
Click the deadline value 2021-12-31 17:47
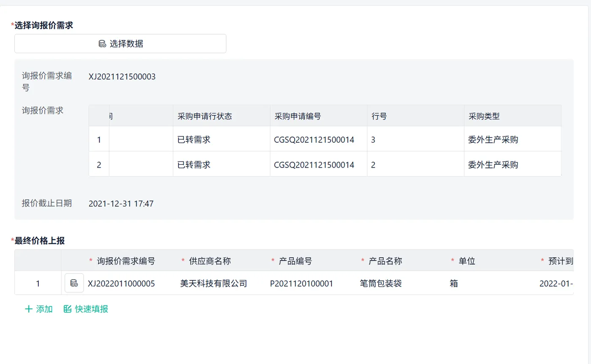[121, 204]
